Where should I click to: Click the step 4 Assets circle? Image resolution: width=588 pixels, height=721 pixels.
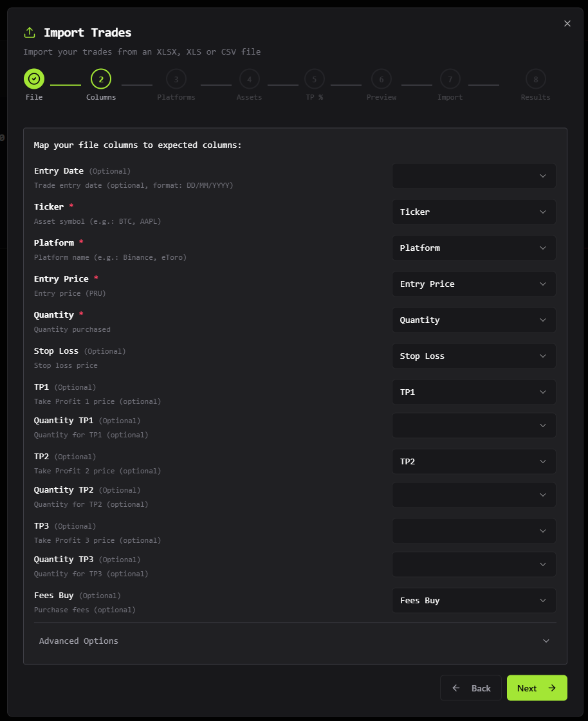250,79
